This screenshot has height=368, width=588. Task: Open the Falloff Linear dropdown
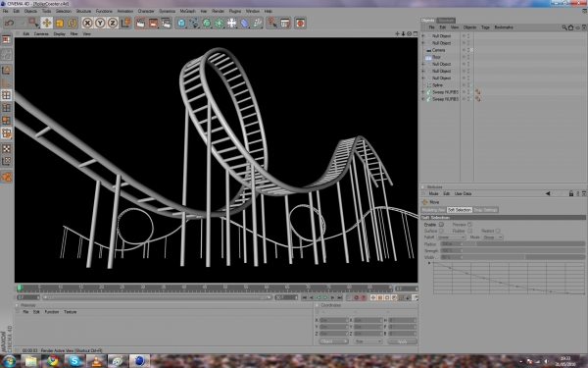451,237
